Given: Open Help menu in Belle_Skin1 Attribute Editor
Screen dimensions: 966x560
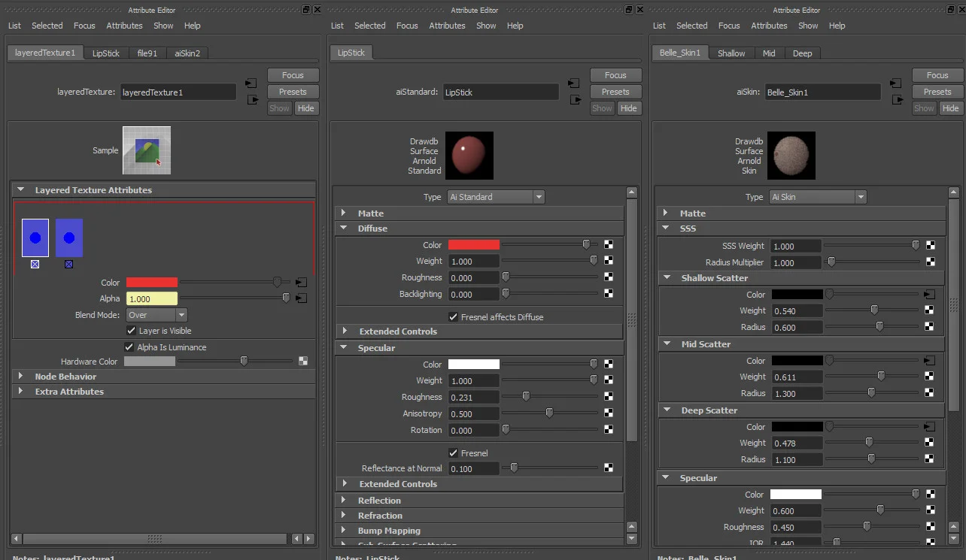Looking at the screenshot, I should click(837, 26).
